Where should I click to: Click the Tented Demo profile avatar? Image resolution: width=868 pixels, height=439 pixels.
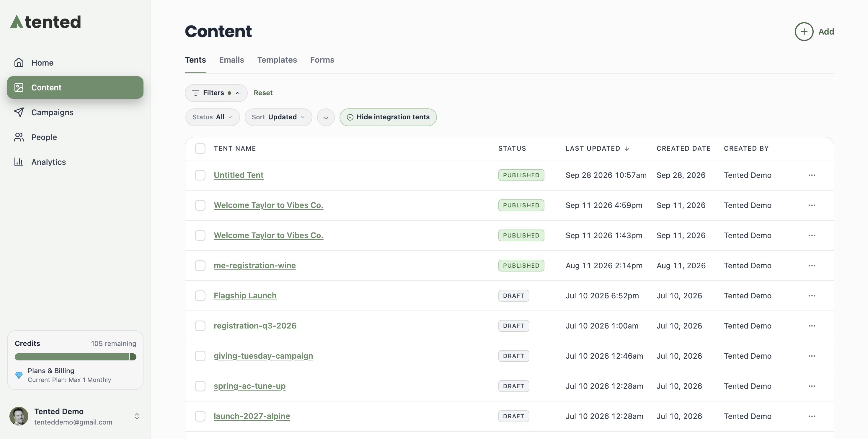tap(19, 416)
